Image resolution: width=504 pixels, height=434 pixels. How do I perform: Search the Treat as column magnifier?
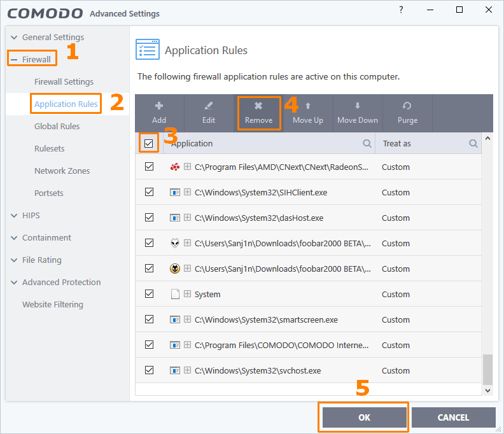[473, 143]
